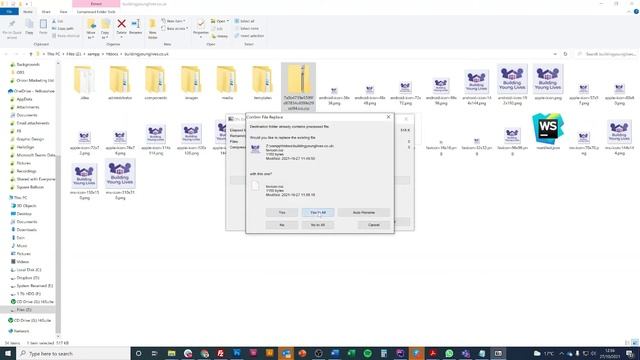Switch to the View ribbon tab

[x=63, y=12]
